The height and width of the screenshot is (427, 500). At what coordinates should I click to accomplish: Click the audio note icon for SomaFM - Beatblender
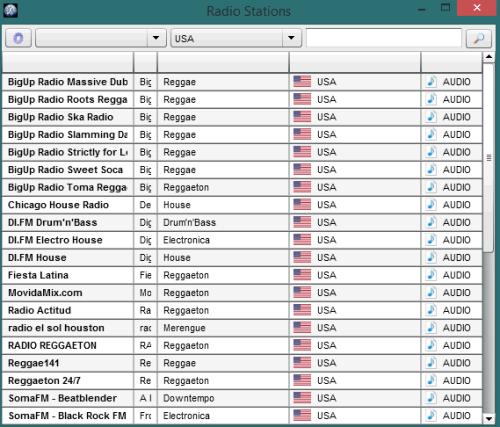coord(431,398)
